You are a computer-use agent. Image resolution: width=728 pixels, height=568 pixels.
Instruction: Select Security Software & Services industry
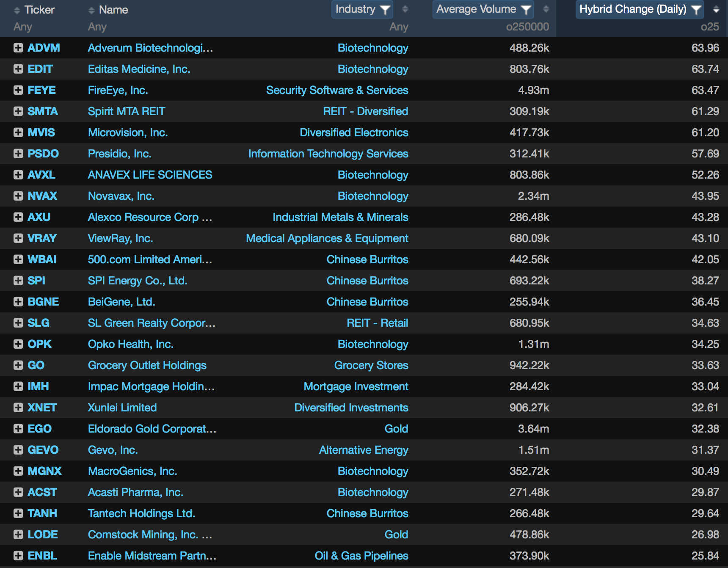(337, 90)
